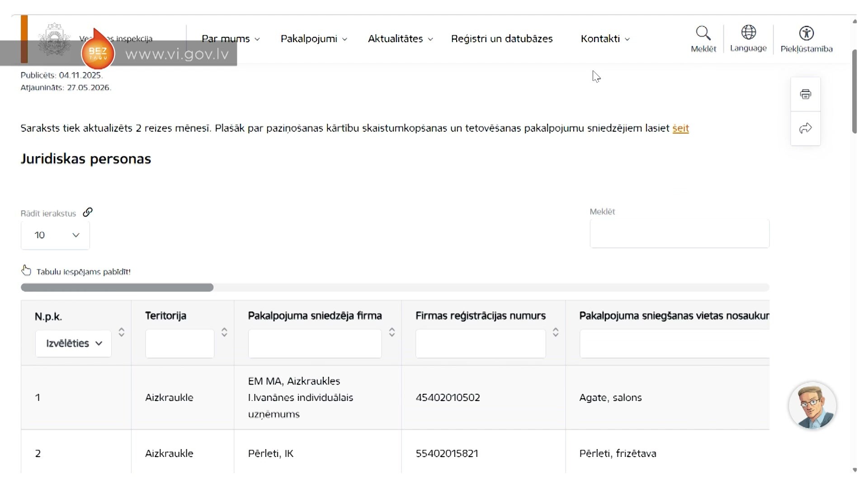
Task: Open the Izvēlēties dropdown under N.p.k.
Action: point(73,343)
